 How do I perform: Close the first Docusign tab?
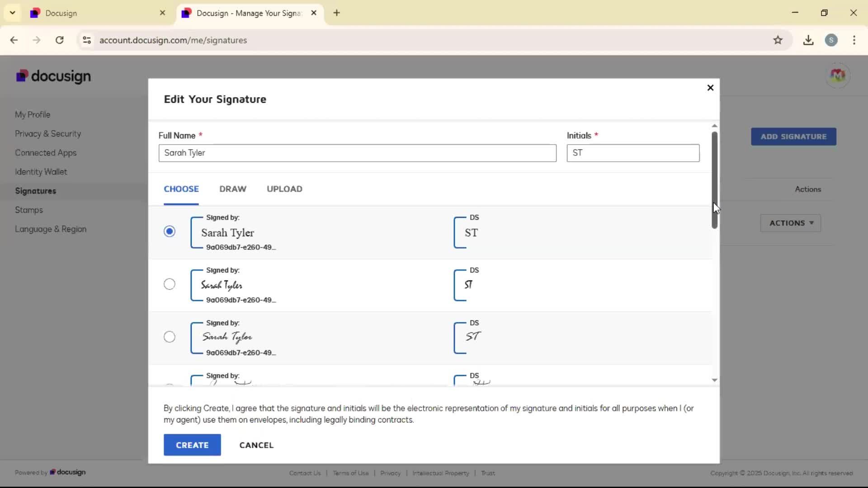pyautogui.click(x=162, y=13)
